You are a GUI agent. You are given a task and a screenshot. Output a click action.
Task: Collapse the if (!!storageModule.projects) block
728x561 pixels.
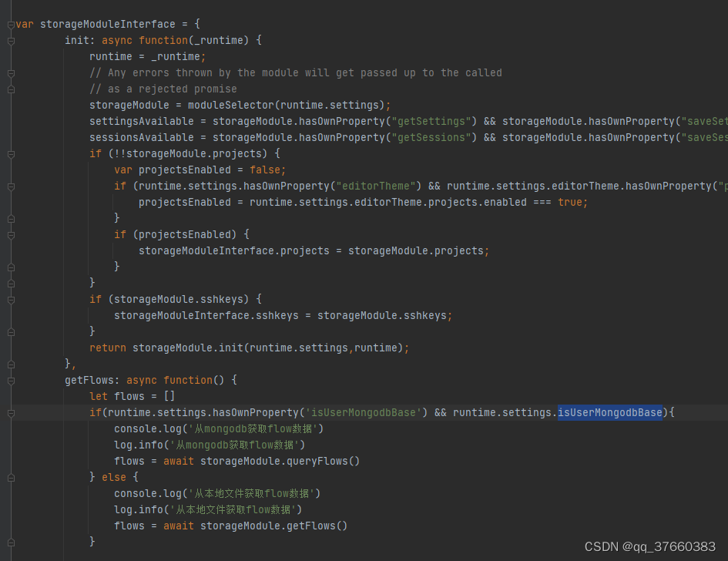pyautogui.click(x=9, y=153)
